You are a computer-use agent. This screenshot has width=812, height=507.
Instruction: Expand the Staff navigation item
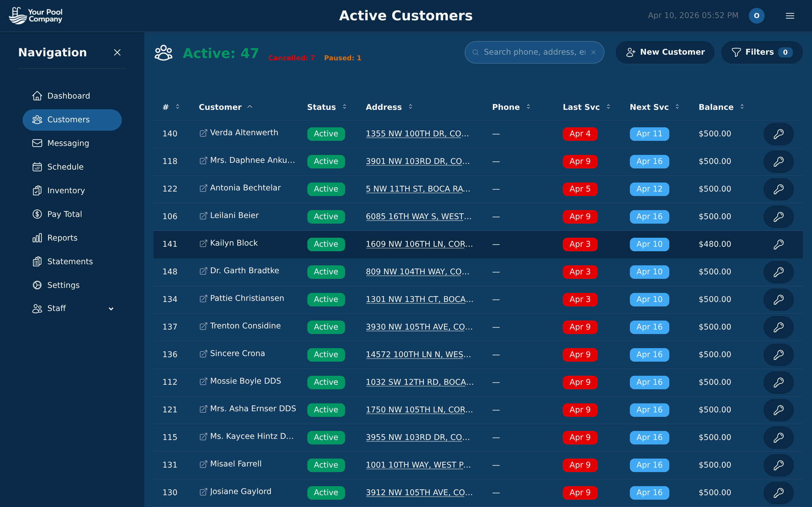click(x=111, y=308)
